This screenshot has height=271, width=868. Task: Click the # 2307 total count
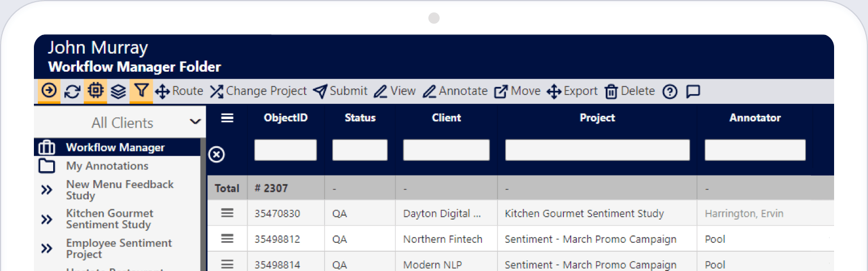(271, 188)
